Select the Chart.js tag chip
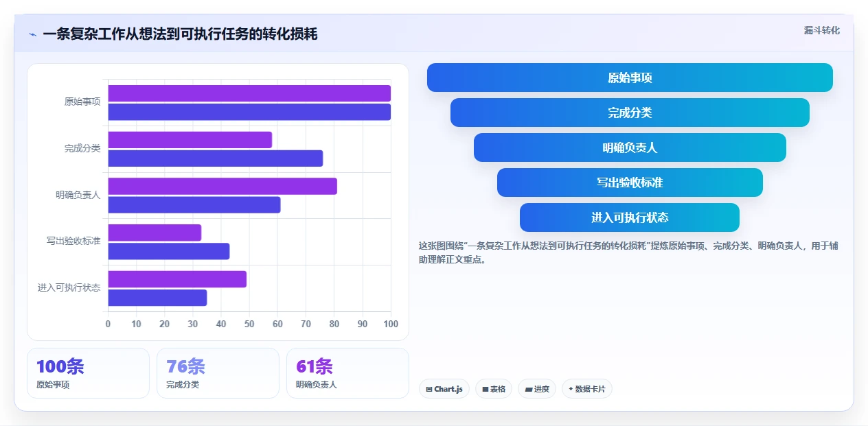Viewport: 868px width, 426px height. [x=444, y=389]
